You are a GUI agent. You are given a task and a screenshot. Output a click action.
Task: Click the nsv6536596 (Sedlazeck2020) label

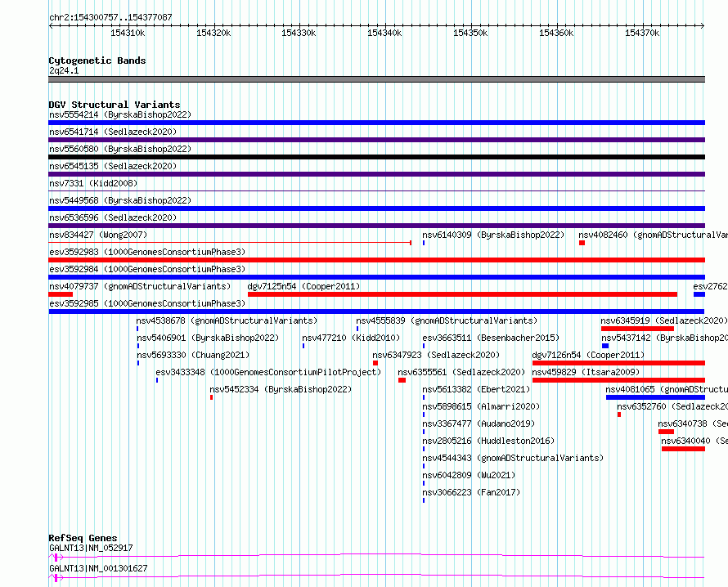tap(113, 217)
